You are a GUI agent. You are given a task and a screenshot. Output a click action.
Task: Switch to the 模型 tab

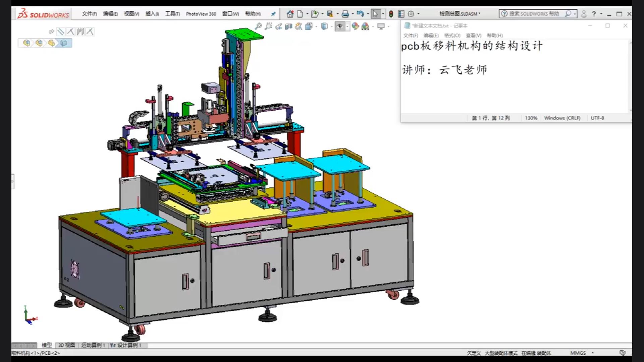[47, 345]
